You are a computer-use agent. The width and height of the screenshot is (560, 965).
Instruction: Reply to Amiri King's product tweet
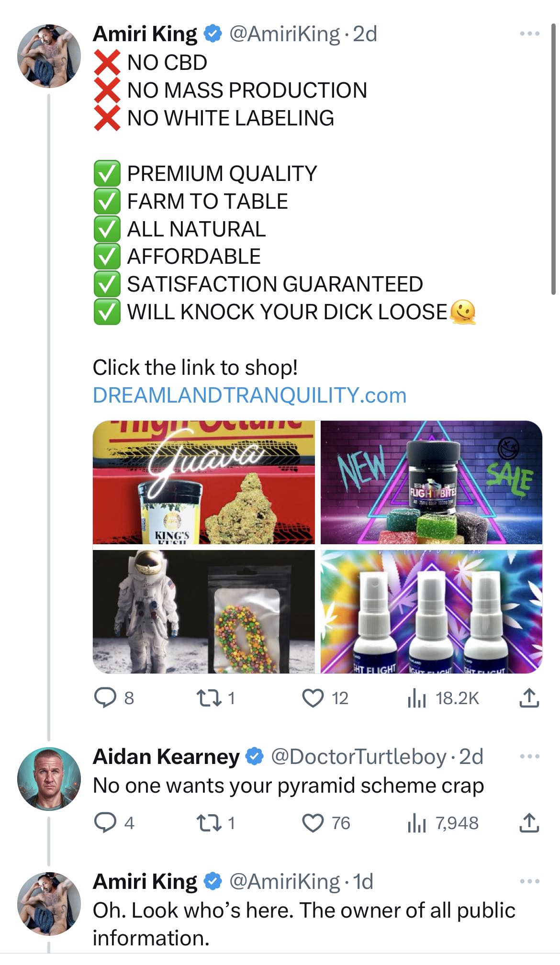point(103,698)
